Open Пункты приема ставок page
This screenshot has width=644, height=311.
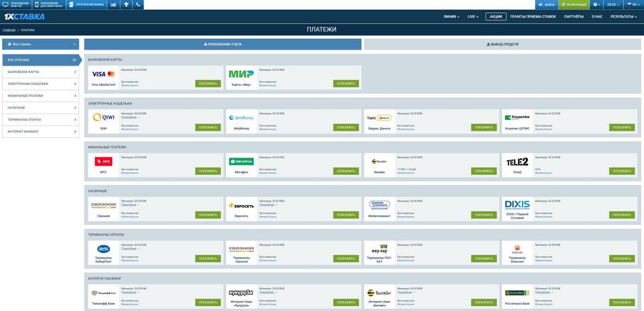pos(533,17)
